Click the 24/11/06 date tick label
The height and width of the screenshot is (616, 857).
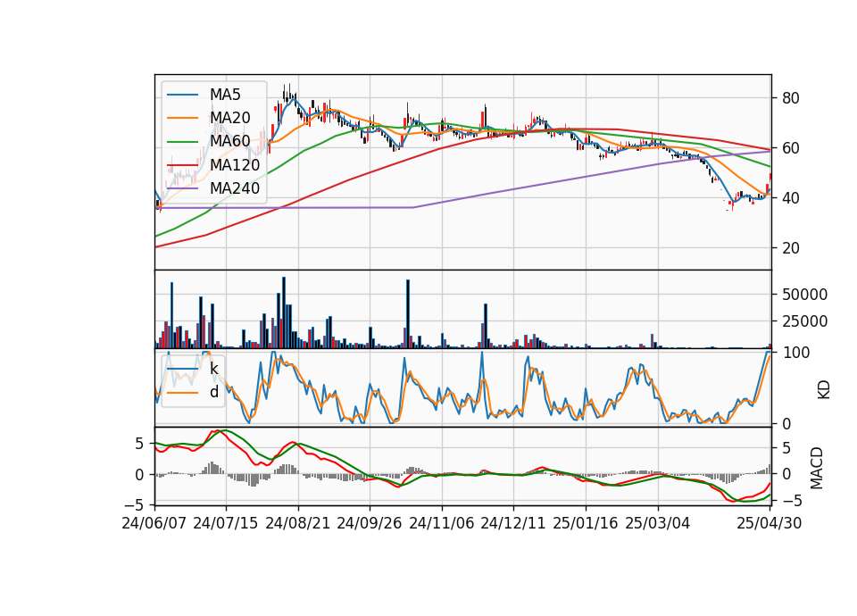442,523
